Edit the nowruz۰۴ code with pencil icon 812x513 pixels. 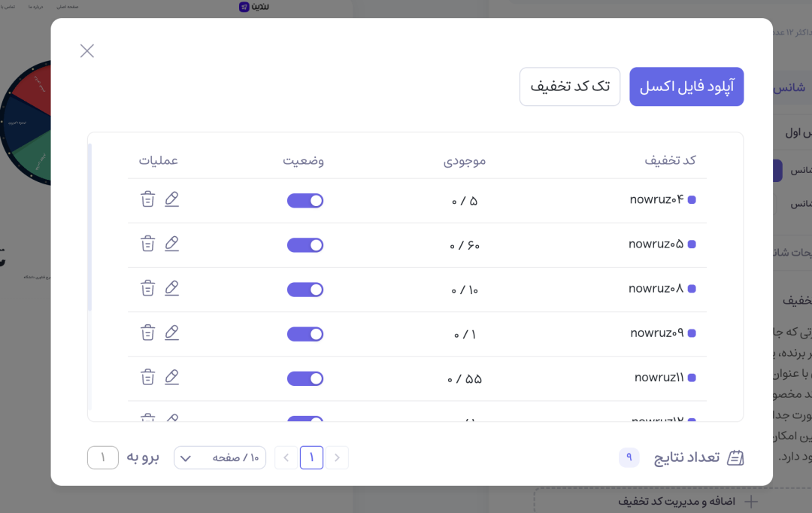[x=172, y=199]
